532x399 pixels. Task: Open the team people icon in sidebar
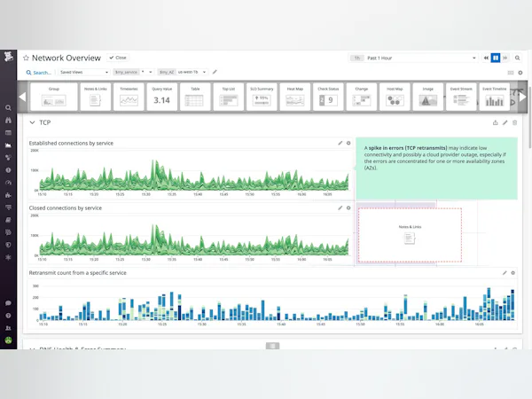(x=9, y=328)
